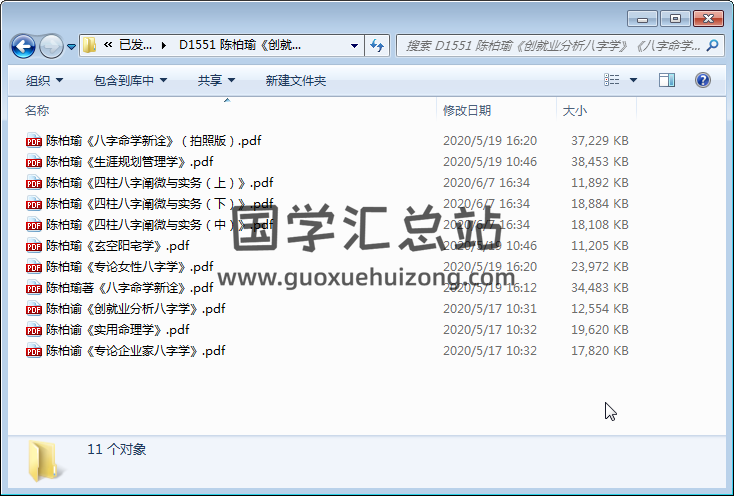Click PDF icon of 四柱八字阐微与实务（上）
This screenshot has height=496, width=734.
[34, 182]
